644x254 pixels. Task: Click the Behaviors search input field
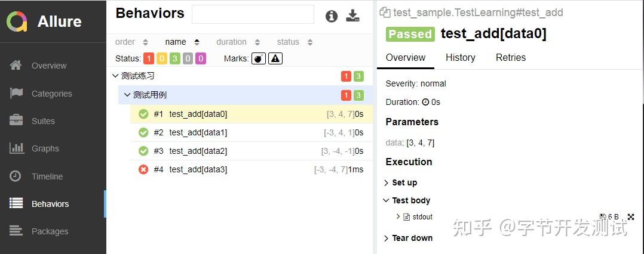click(x=253, y=14)
